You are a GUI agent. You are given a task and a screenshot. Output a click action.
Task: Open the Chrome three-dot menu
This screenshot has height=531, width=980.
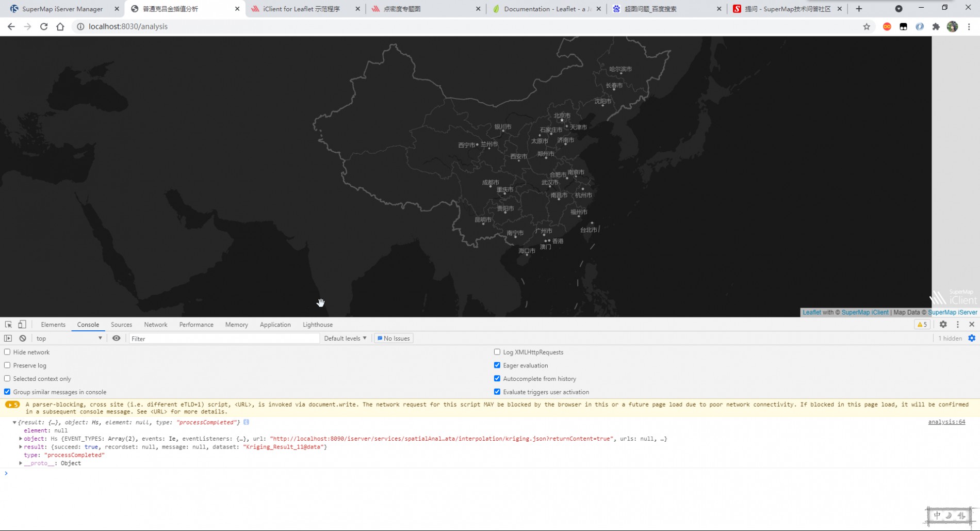pos(969,26)
